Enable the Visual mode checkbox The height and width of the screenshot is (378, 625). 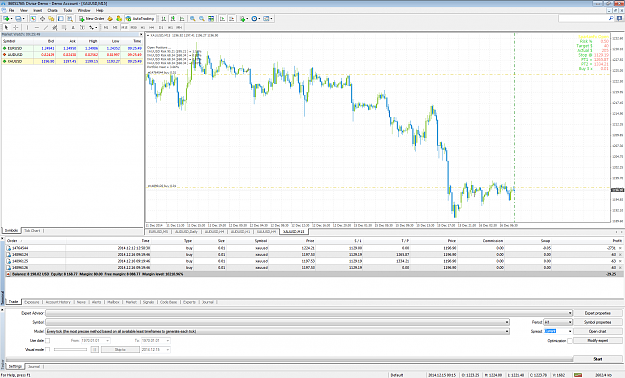click(47, 349)
